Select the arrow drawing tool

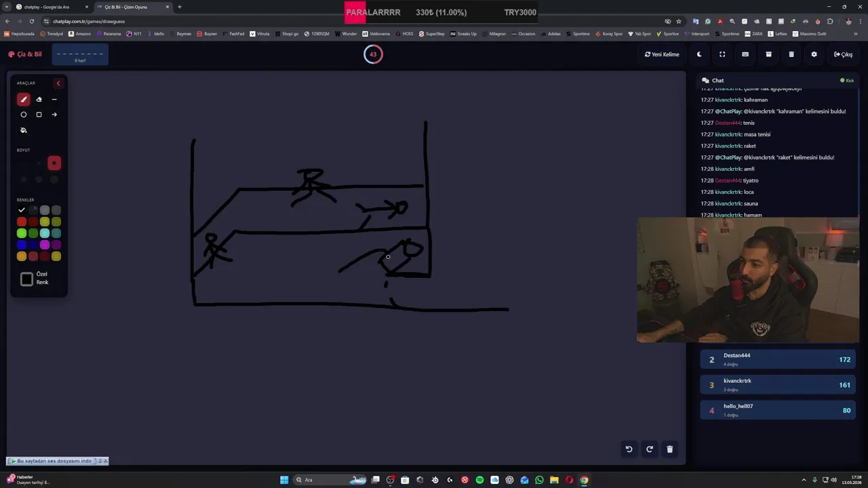coord(54,115)
